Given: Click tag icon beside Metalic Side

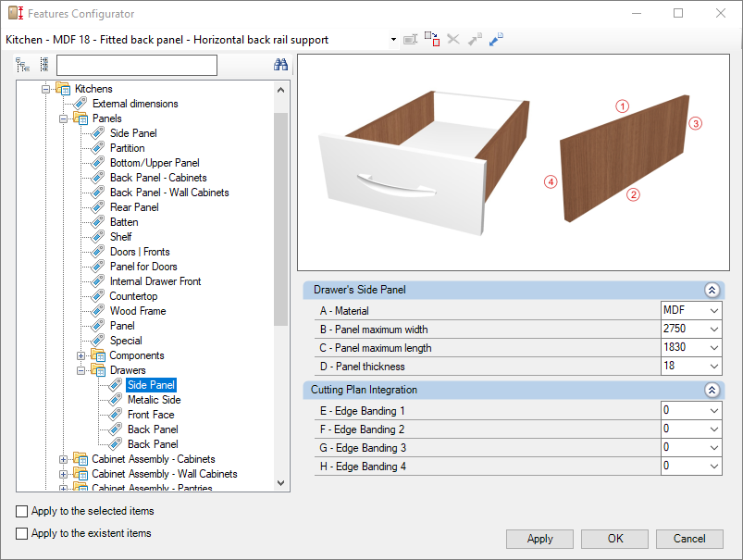Looking at the screenshot, I should (115, 400).
